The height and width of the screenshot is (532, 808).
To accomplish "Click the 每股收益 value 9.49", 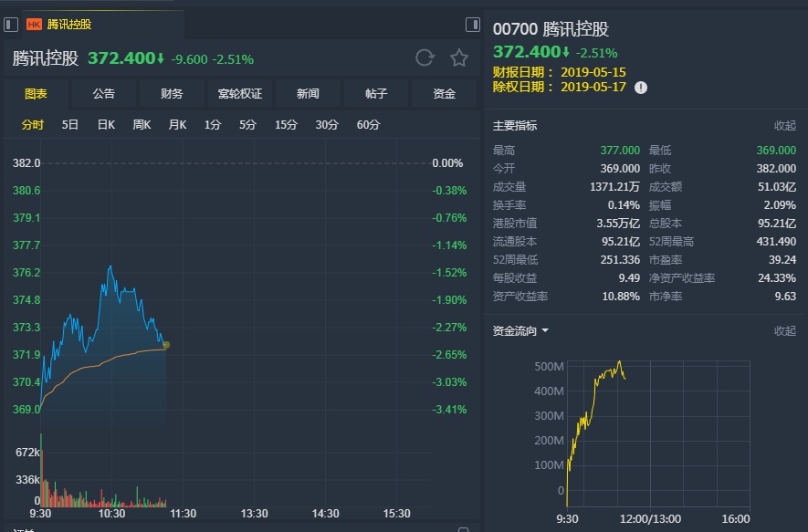I will coord(629,278).
